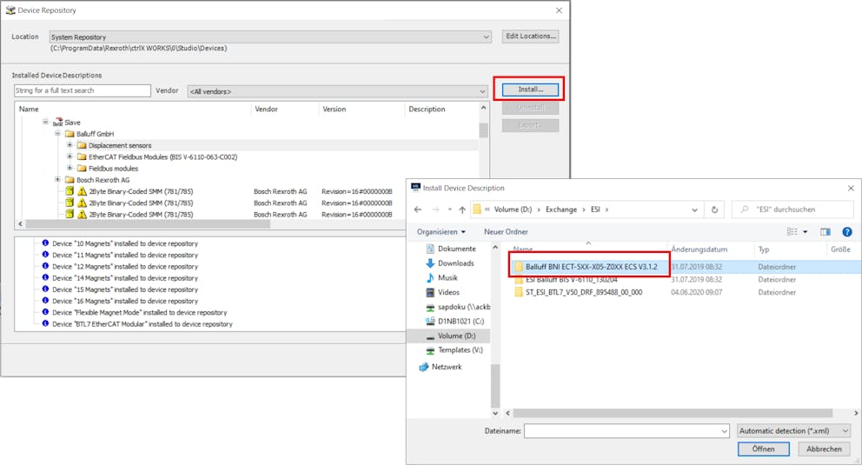Viewport: 868px width, 472px height.
Task: Select message 'Device "16 Magnets" installed'
Action: pyautogui.click(x=124, y=301)
